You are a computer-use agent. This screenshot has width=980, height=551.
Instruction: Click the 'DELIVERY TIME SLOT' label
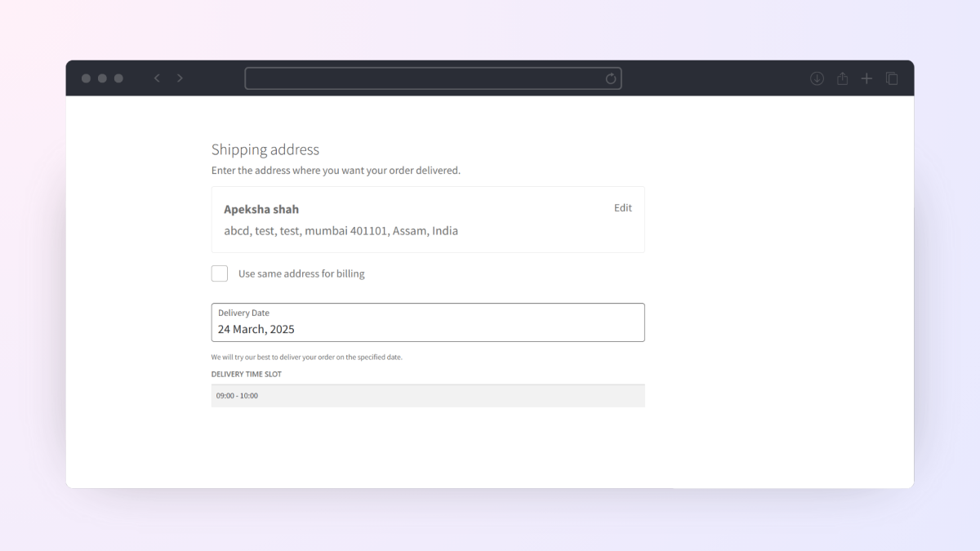coord(247,375)
